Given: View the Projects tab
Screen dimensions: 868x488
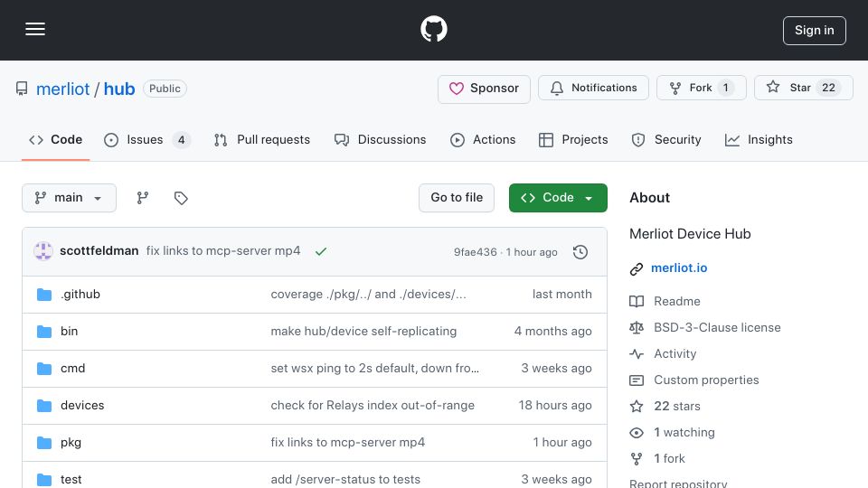Looking at the screenshot, I should point(573,140).
